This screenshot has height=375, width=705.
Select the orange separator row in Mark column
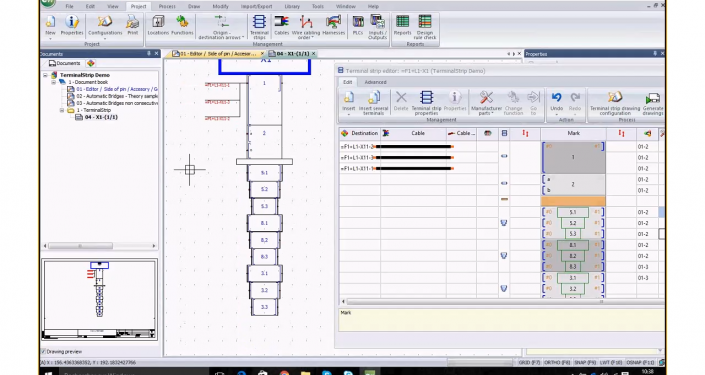coord(573,201)
